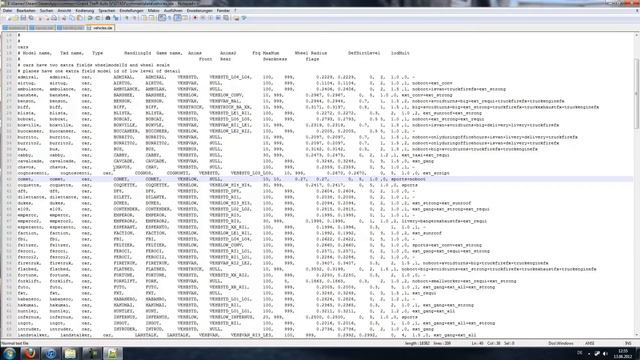Undo last edit with toolbar arrow
Screen dimensions: 640x360
click(89, 18)
